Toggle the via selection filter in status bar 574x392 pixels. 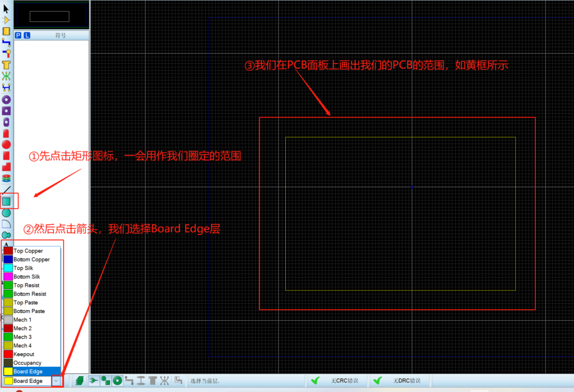pyautogui.click(x=117, y=381)
